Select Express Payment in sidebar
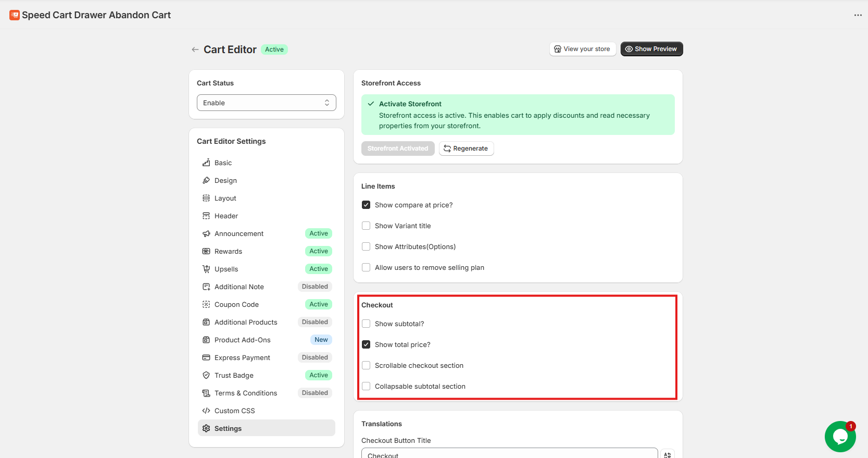The width and height of the screenshot is (868, 458). click(242, 357)
